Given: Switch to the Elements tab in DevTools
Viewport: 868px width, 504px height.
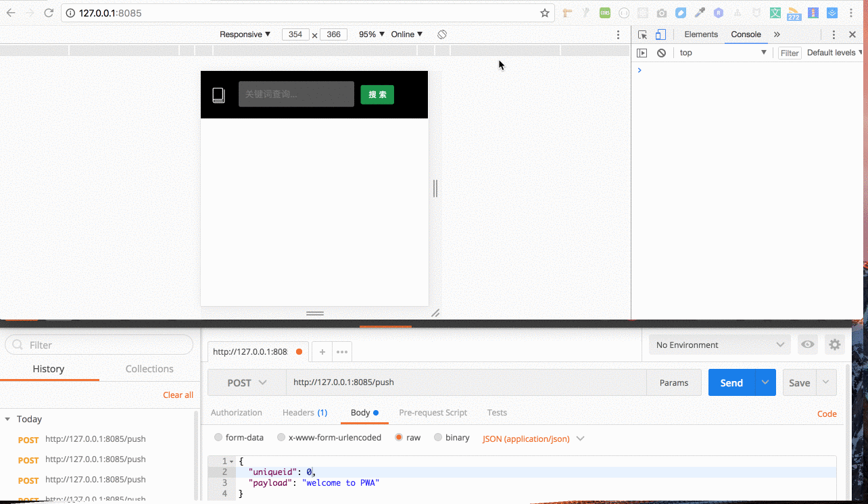Looking at the screenshot, I should coord(700,34).
